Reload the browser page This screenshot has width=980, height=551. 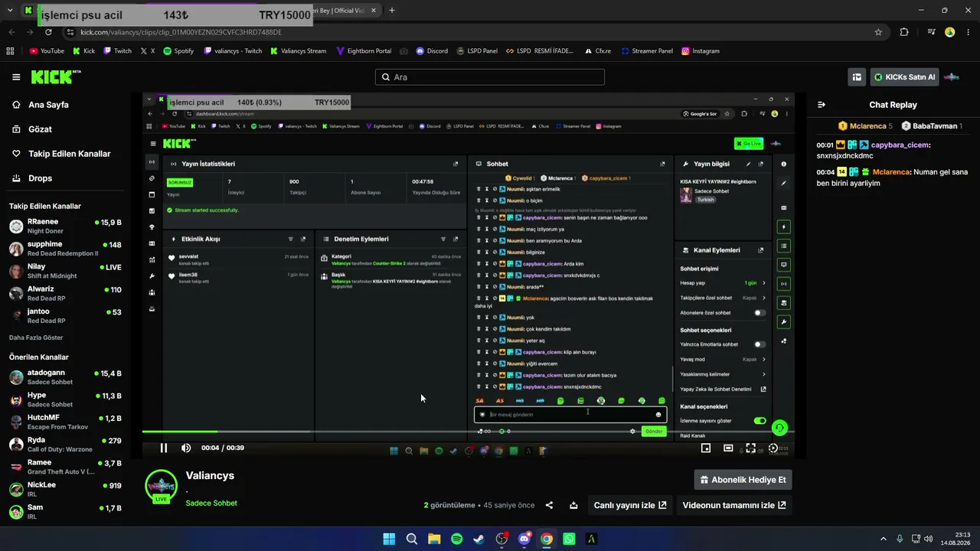pos(48,32)
